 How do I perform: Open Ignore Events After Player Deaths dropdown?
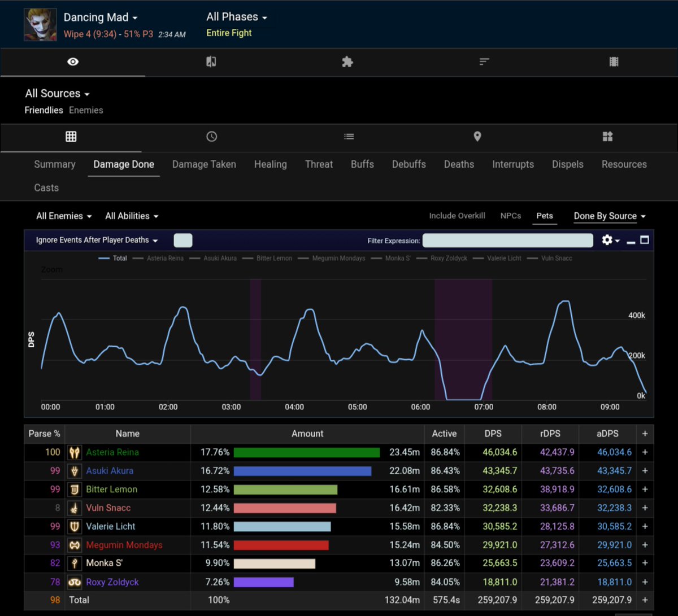click(97, 240)
